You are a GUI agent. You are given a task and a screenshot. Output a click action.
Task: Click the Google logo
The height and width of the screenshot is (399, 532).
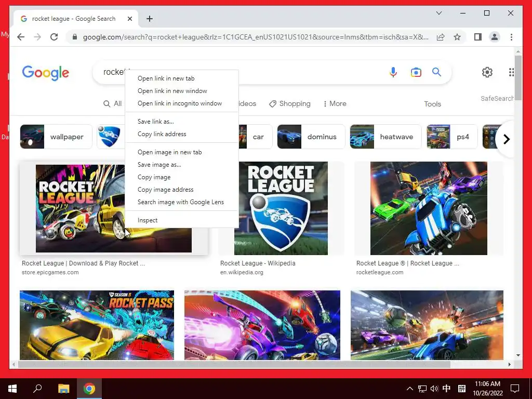coord(46,73)
